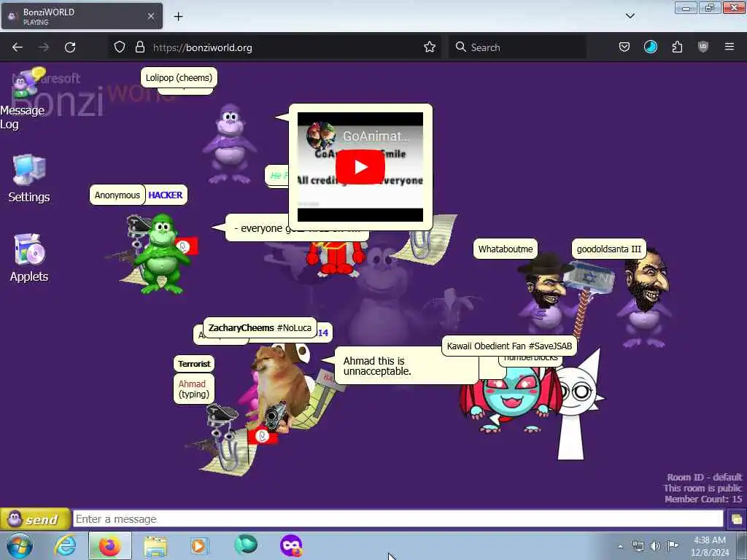Image resolution: width=747 pixels, height=560 pixels.
Task: Open the Firefox account icon
Action: (x=651, y=47)
